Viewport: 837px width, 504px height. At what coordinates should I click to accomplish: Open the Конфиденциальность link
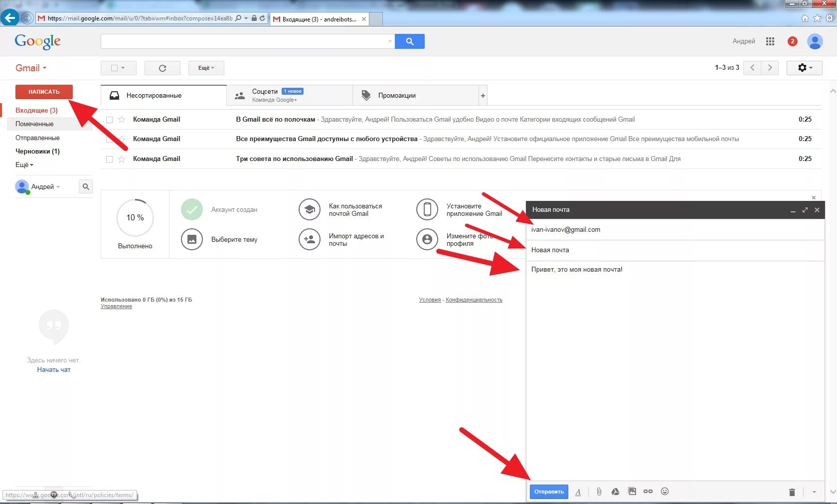(474, 300)
